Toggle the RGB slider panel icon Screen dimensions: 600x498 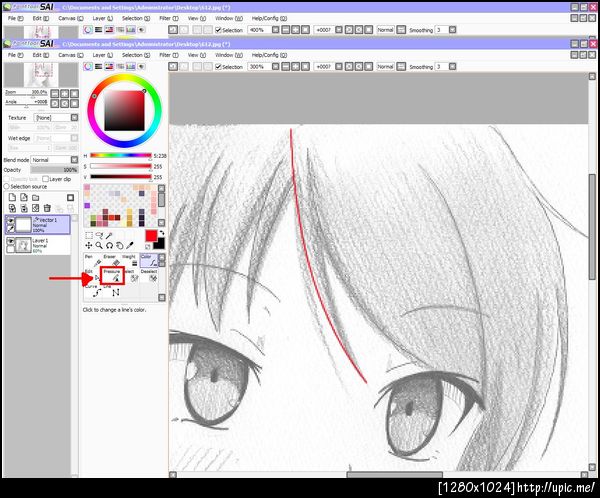(99, 67)
